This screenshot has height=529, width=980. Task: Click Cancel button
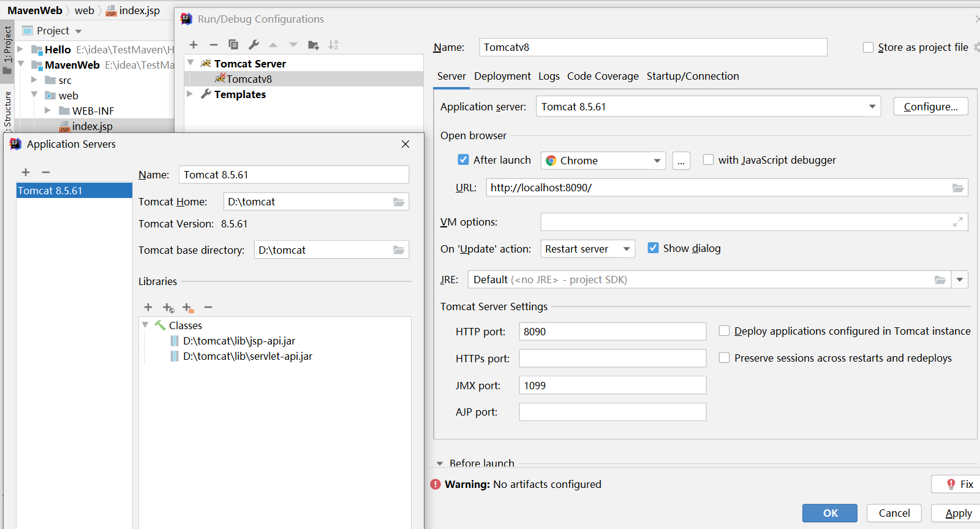894,513
